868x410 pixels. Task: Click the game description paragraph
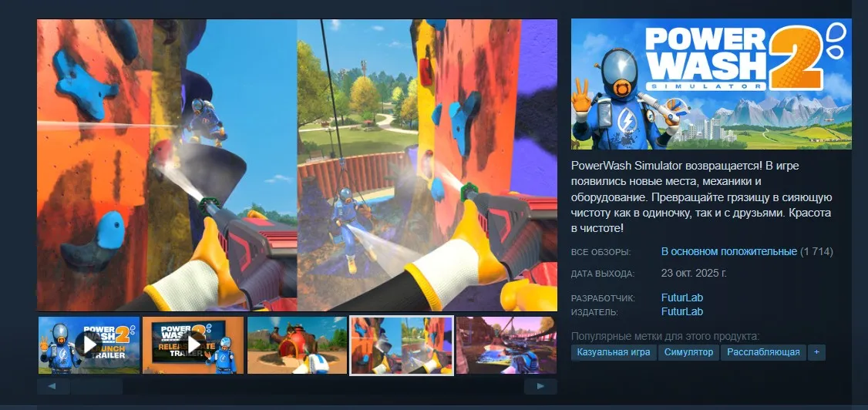pyautogui.click(x=702, y=197)
